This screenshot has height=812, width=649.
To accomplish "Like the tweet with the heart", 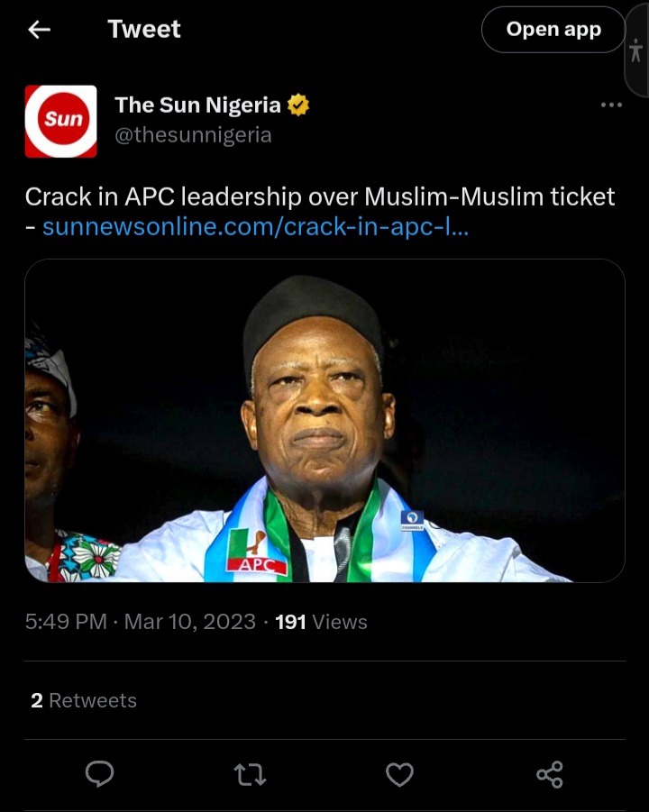I will pyautogui.click(x=399, y=774).
